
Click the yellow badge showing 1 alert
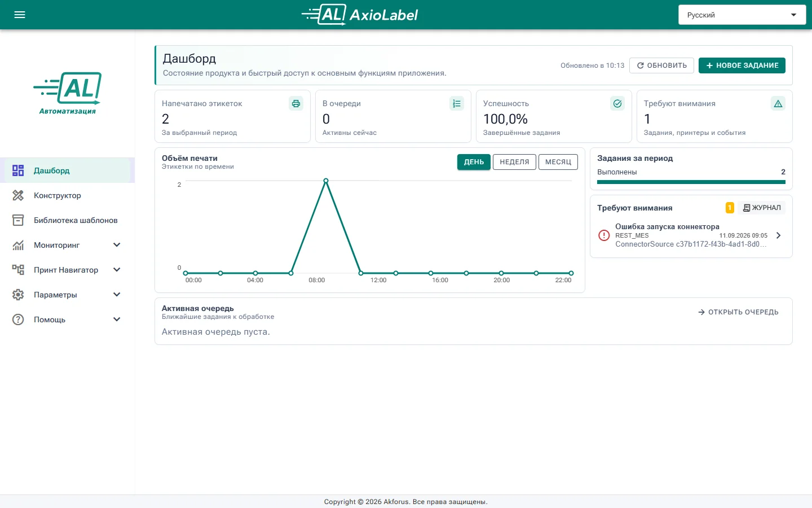(730, 208)
